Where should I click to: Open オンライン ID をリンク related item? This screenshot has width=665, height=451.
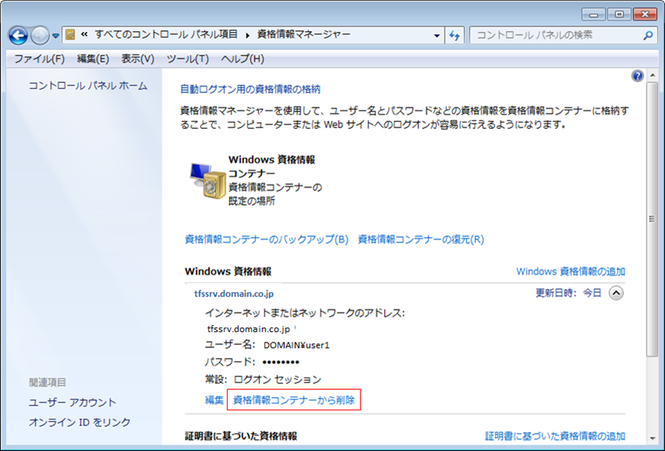(79, 422)
